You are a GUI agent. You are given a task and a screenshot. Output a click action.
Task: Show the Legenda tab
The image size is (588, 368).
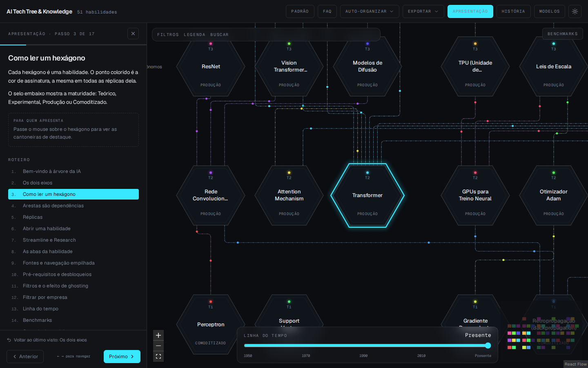pyautogui.click(x=194, y=35)
